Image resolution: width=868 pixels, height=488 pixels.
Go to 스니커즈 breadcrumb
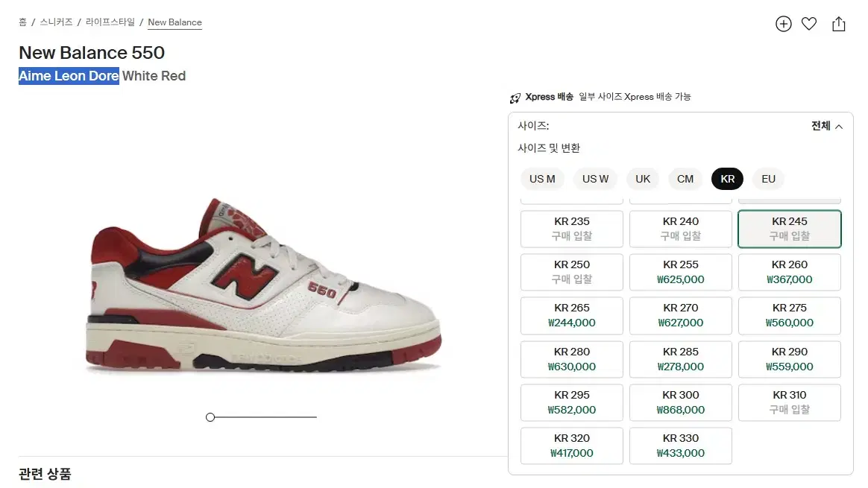click(56, 22)
